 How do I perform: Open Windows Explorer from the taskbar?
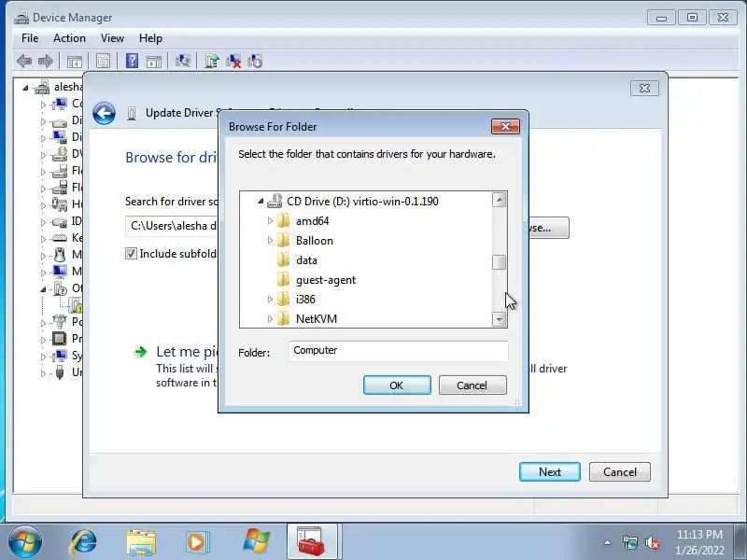click(141, 542)
